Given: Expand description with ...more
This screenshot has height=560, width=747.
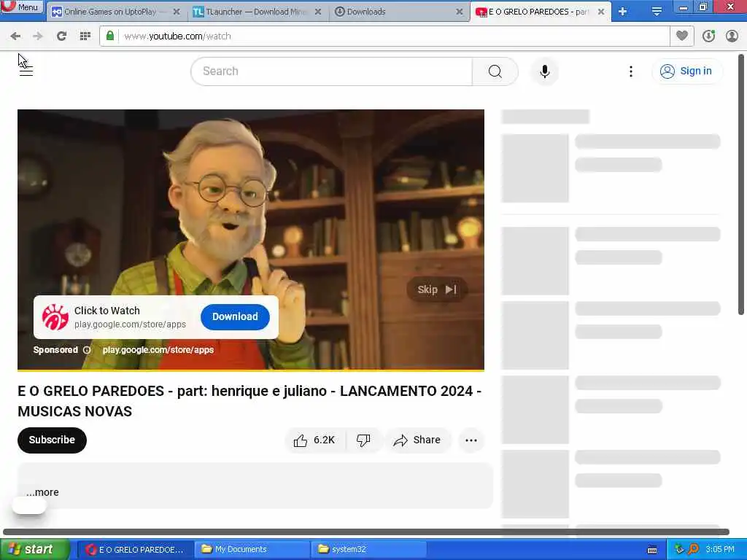Looking at the screenshot, I should click(x=42, y=492).
